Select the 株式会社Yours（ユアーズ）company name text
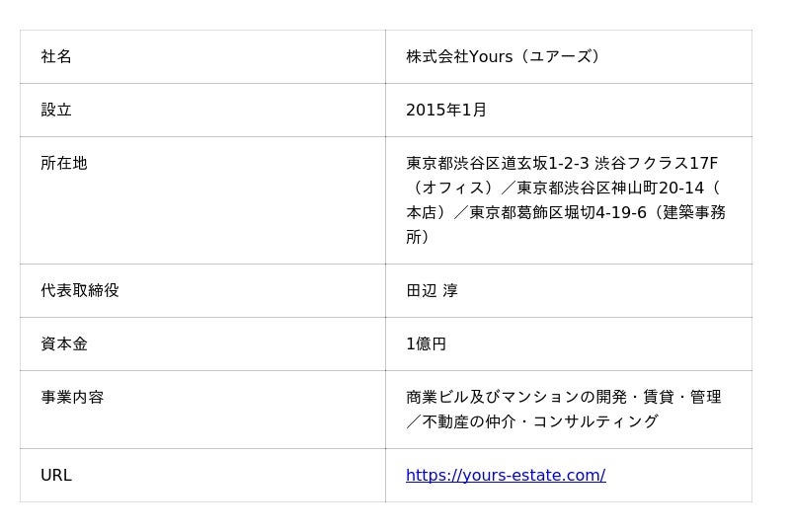 [x=504, y=56]
